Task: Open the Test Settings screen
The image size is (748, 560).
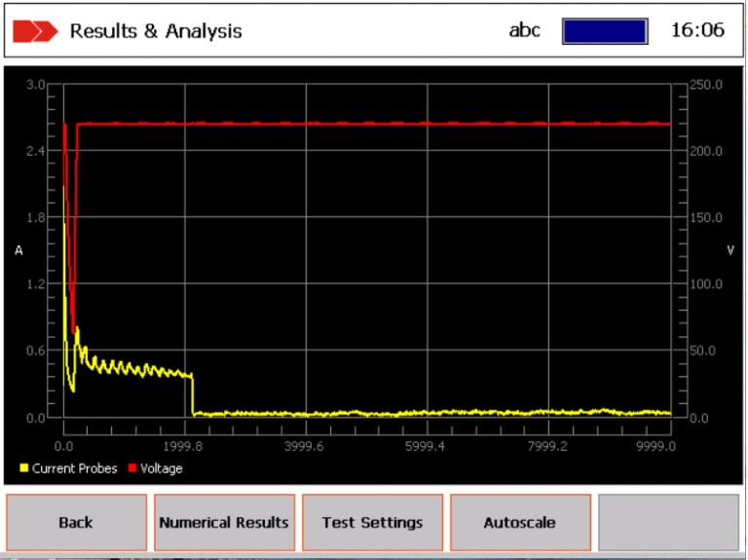Action: coord(372,523)
